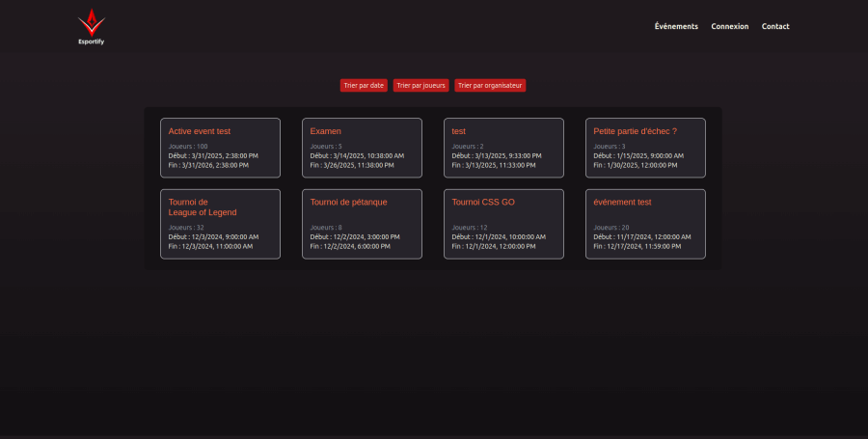
Task: Click Début : 12/2/2024, 3:00:00 PM
Action: pos(355,236)
